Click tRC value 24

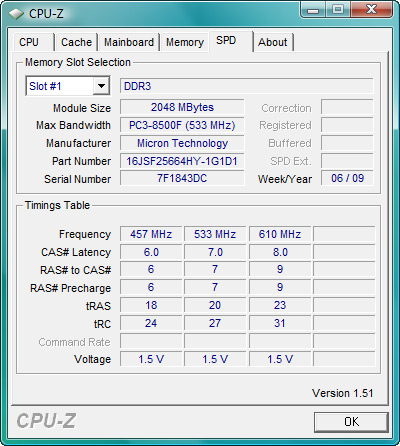tap(151, 323)
